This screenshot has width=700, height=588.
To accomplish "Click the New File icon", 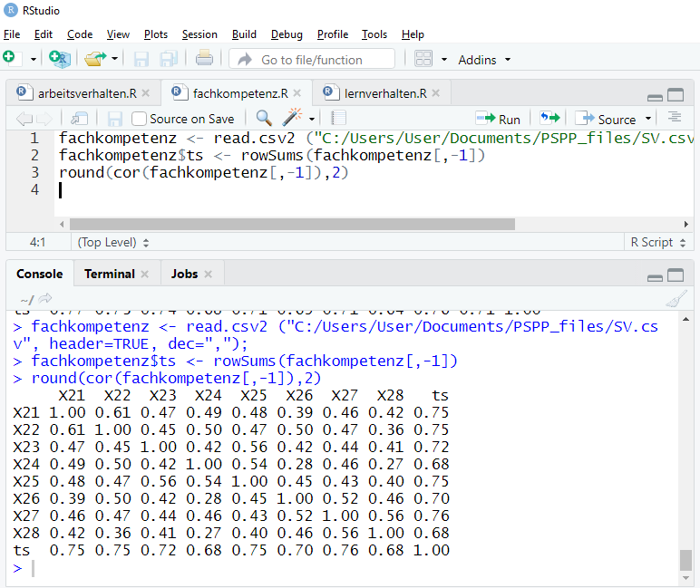I will pos(10,58).
